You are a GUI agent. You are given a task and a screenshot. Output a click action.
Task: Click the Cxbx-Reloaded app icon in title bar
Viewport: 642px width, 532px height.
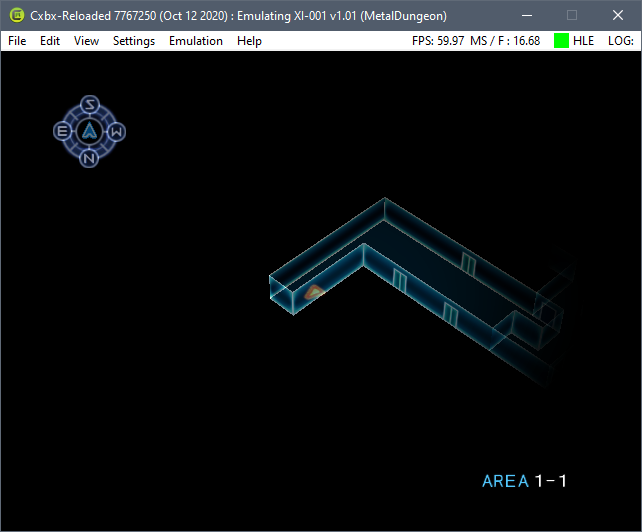click(17, 16)
